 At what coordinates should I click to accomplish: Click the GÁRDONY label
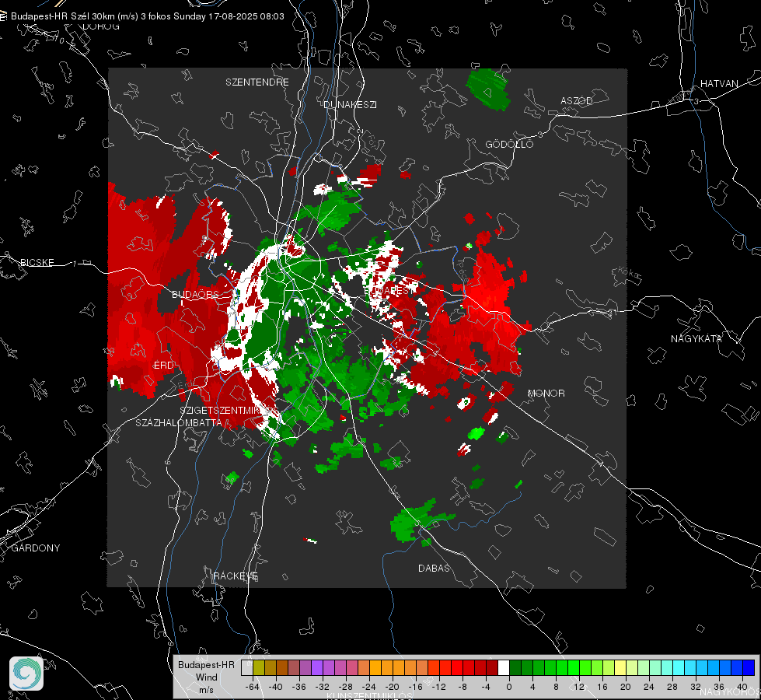pyautogui.click(x=36, y=548)
